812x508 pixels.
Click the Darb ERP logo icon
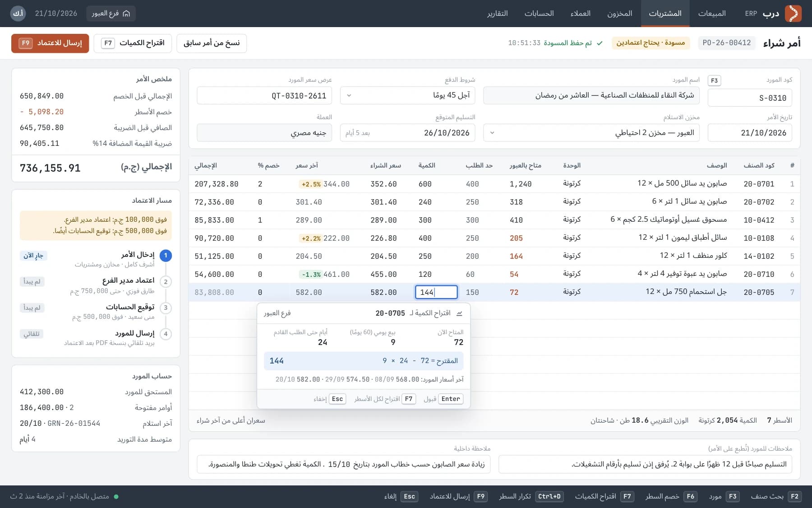793,14
